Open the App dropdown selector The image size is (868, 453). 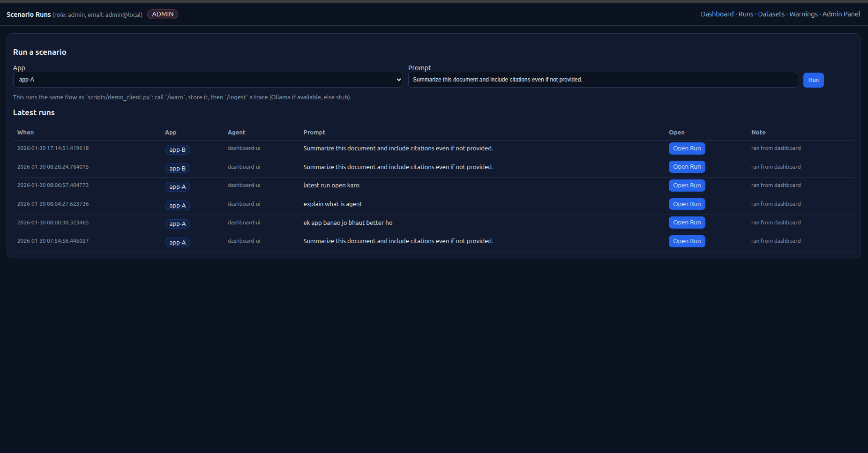208,80
